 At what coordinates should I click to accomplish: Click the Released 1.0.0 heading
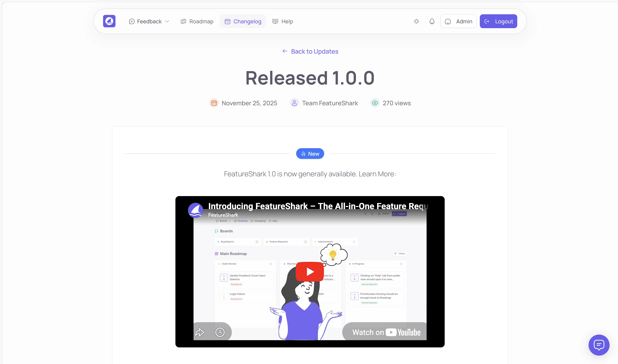(x=310, y=78)
